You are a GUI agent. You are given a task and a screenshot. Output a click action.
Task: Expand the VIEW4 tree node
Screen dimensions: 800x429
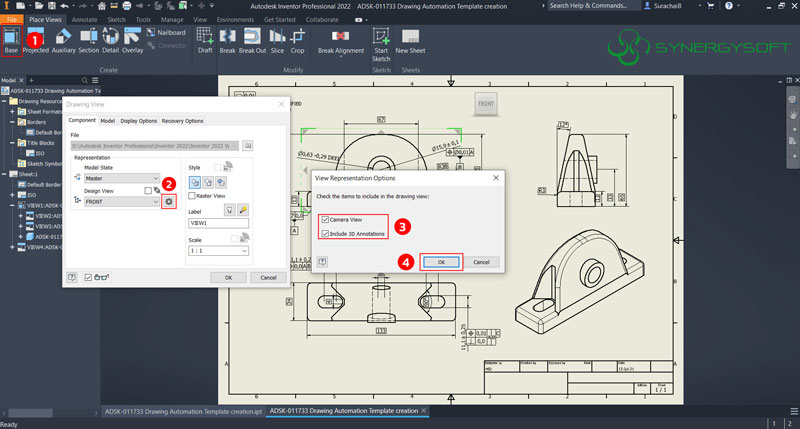tap(12, 247)
